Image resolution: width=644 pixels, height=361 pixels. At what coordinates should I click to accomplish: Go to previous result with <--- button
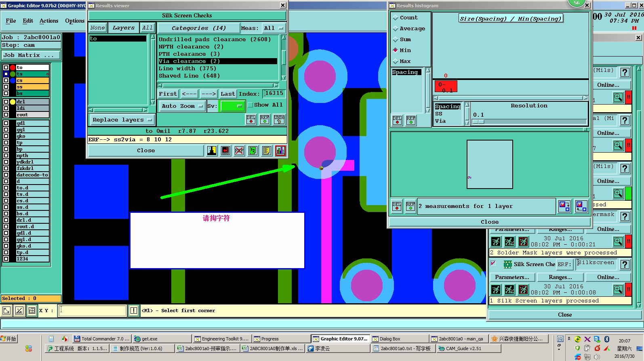pyautogui.click(x=189, y=94)
